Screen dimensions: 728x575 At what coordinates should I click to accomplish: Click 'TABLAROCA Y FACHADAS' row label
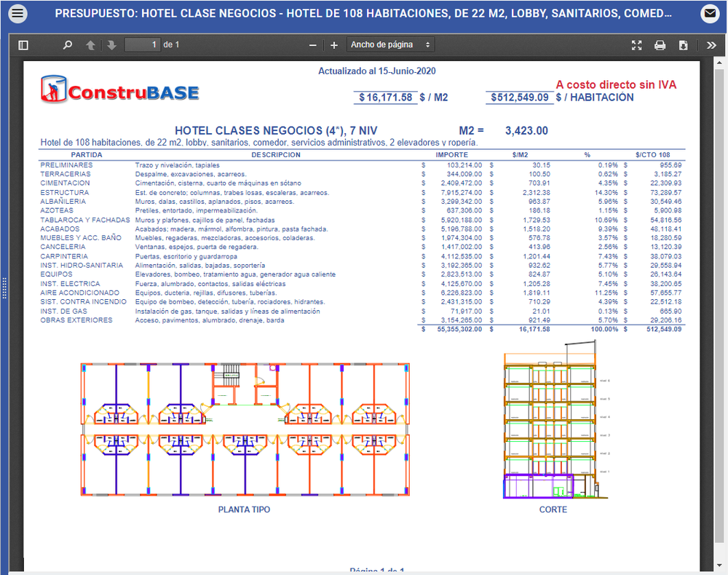tap(85, 220)
